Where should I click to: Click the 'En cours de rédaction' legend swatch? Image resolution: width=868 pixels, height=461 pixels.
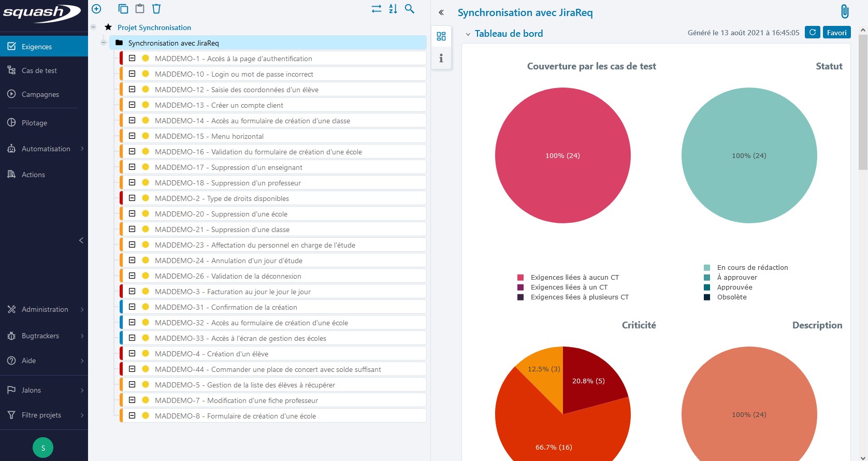[707, 268]
